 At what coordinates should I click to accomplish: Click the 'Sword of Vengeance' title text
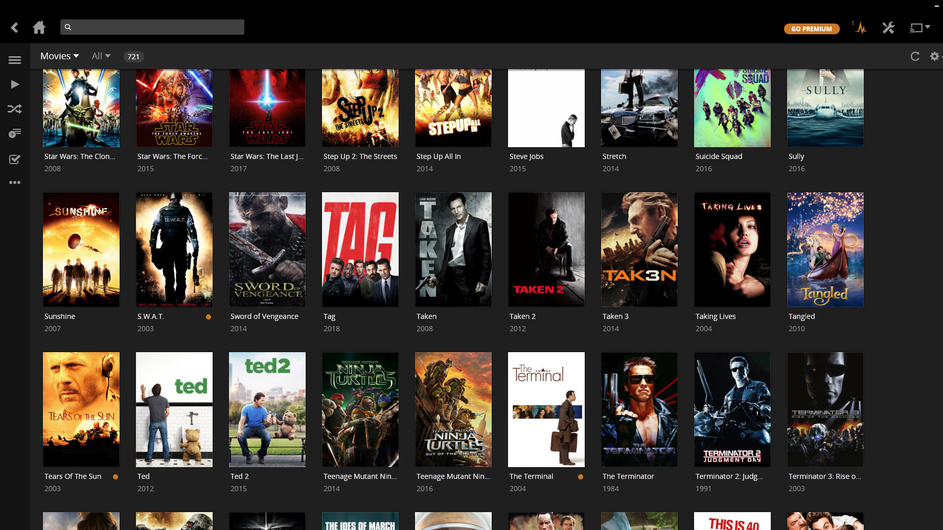click(264, 316)
